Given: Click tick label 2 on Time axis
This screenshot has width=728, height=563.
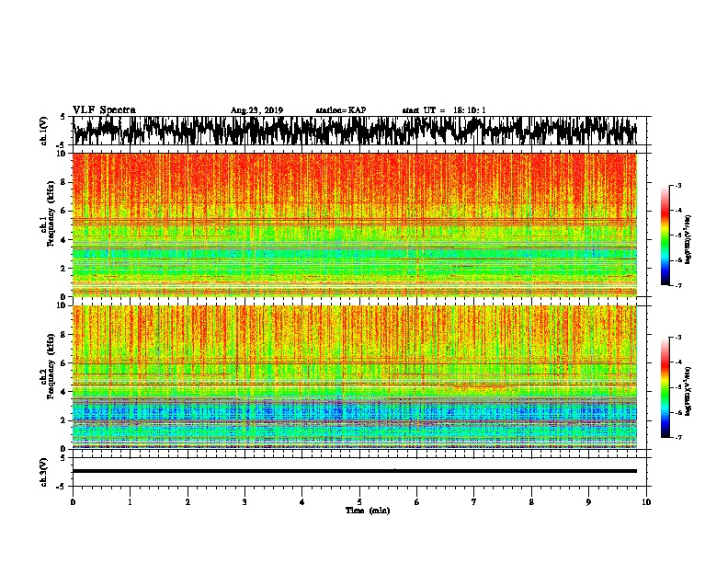Looking at the screenshot, I should coord(188,502).
